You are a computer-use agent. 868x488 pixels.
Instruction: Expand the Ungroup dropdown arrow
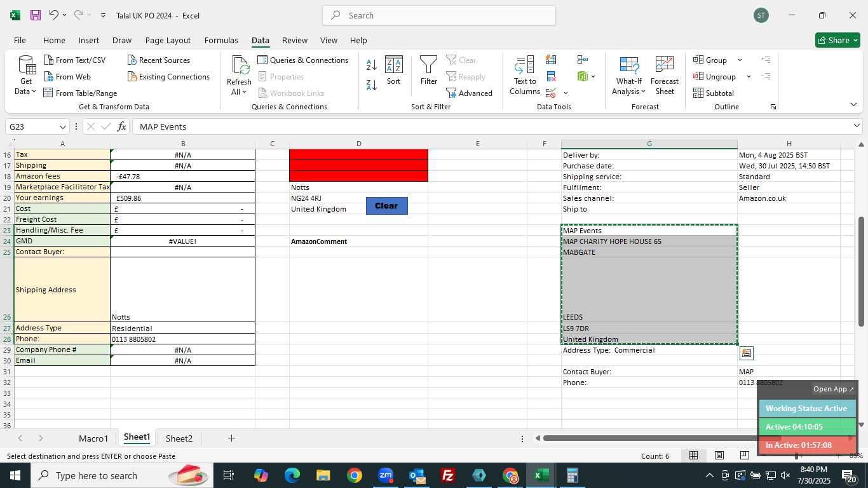pyautogui.click(x=749, y=76)
